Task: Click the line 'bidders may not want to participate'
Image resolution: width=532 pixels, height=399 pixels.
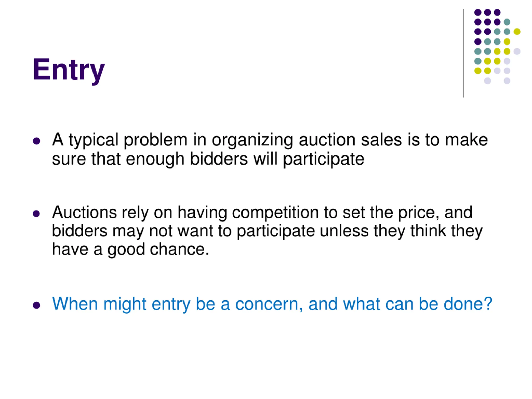Action: (183, 231)
